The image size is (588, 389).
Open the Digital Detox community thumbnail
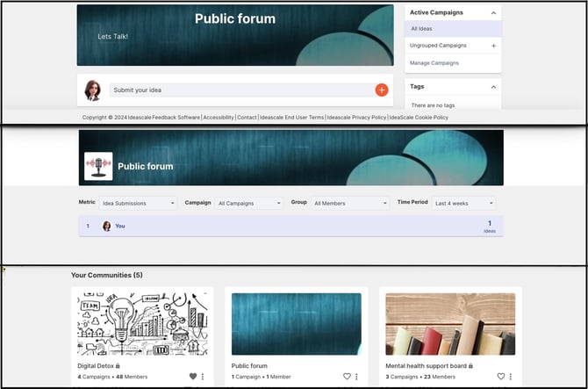pyautogui.click(x=142, y=324)
